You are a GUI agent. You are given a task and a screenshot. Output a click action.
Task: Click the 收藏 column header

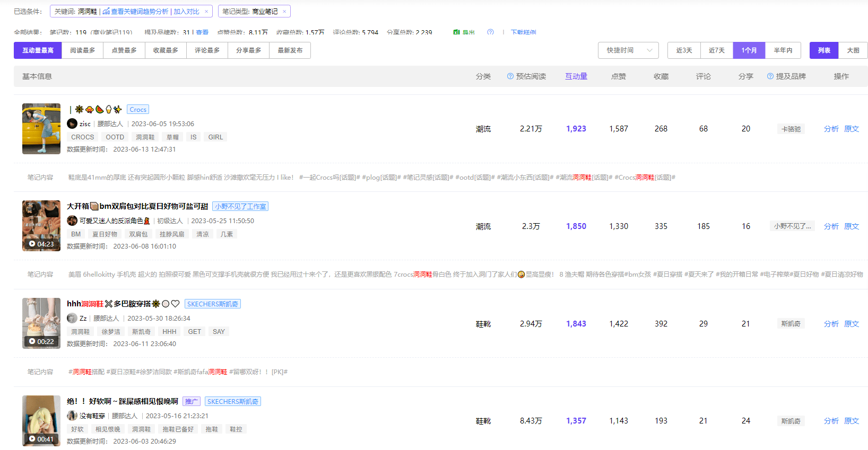661,76
